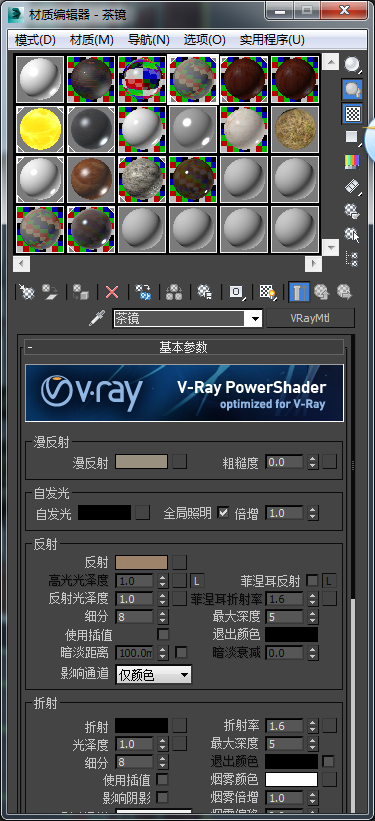Toggle 使用插值 checkbox in 折射 group

click(x=163, y=780)
